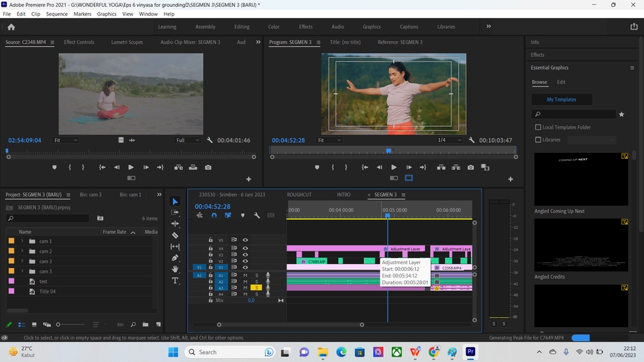Switch to Effect Controls tab

click(79, 42)
